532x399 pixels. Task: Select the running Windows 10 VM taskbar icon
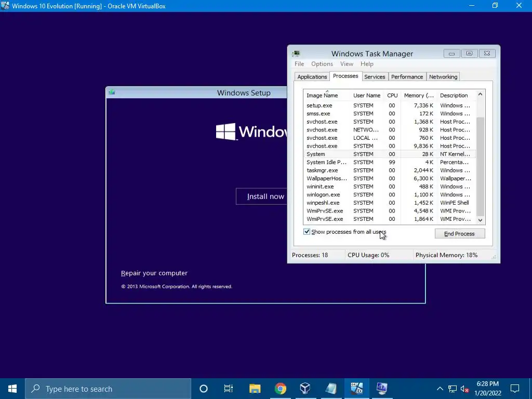pos(356,389)
